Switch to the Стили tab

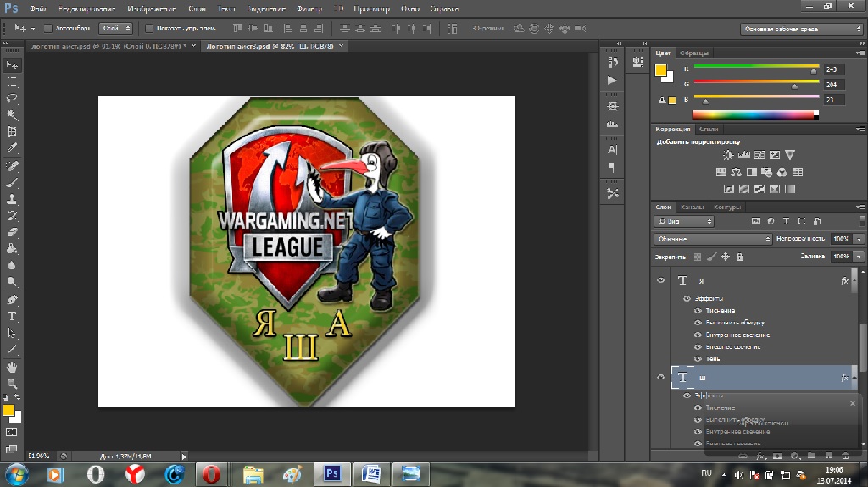click(x=709, y=129)
